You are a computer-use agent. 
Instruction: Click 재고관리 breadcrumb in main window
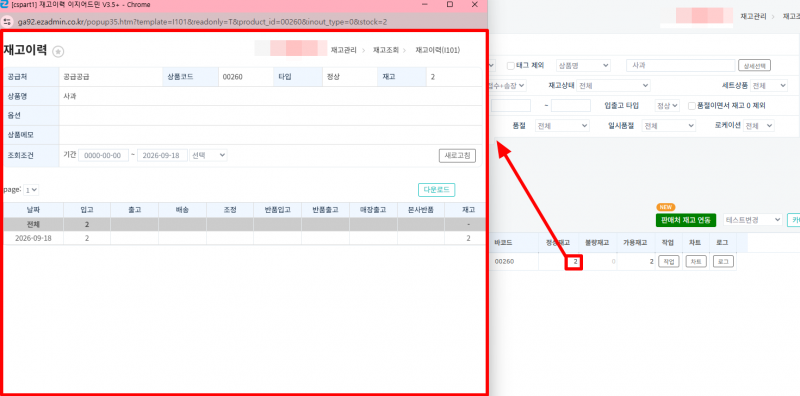pos(753,16)
